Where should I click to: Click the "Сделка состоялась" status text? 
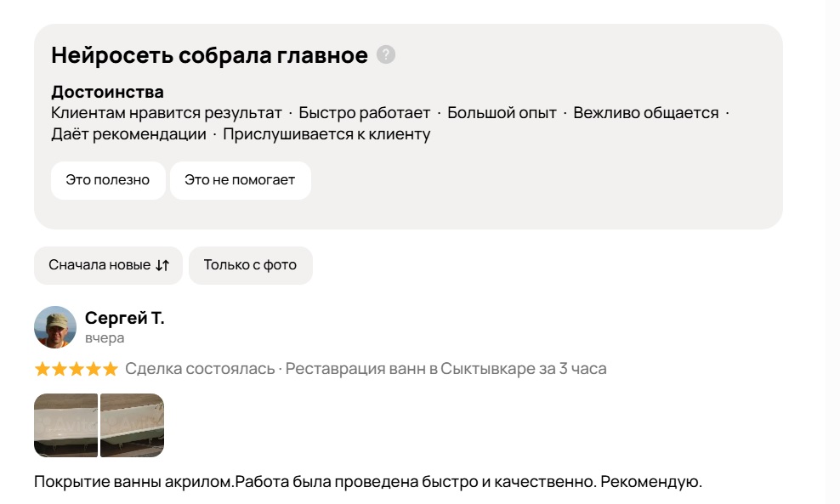pyautogui.click(x=200, y=369)
